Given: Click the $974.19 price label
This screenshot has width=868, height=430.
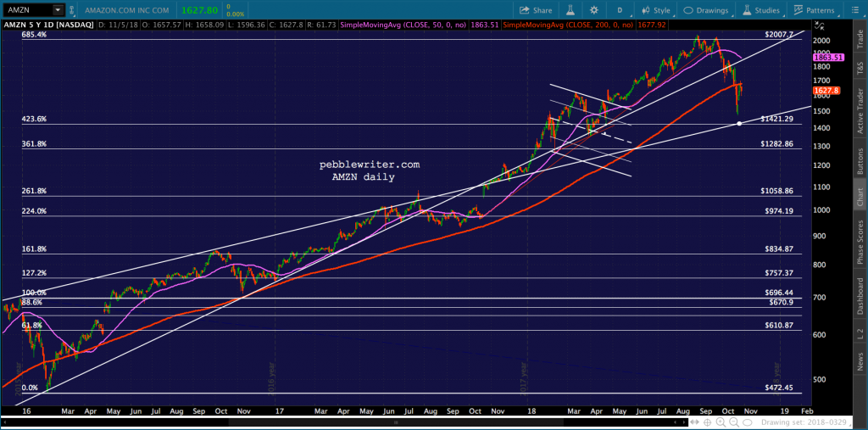Looking at the screenshot, I should [x=780, y=211].
